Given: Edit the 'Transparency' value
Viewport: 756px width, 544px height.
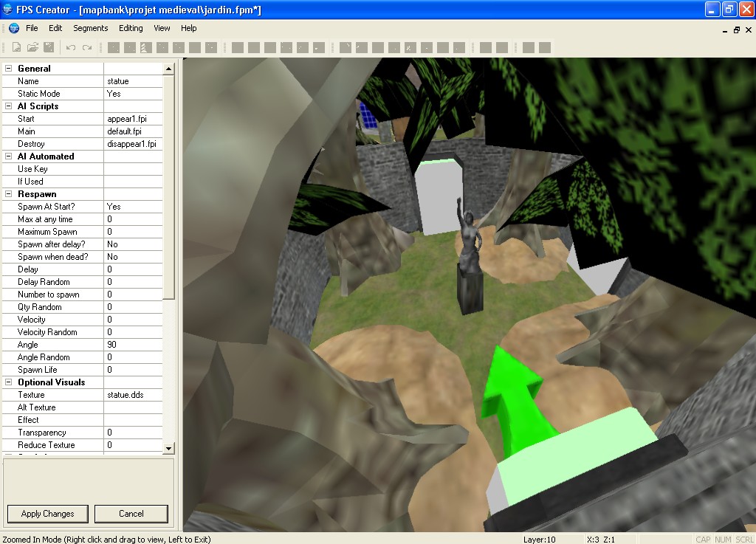Looking at the screenshot, I should point(133,433).
